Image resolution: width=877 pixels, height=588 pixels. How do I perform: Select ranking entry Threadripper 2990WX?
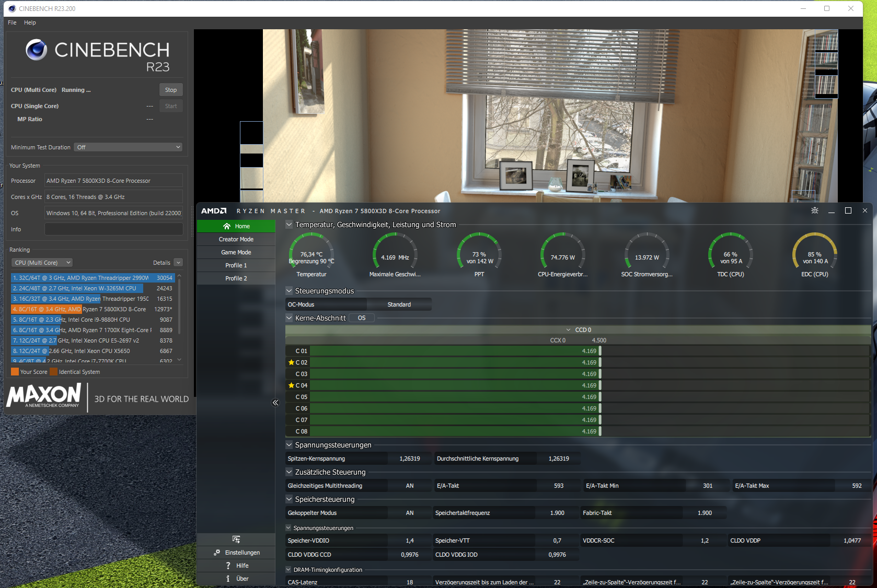(93, 278)
